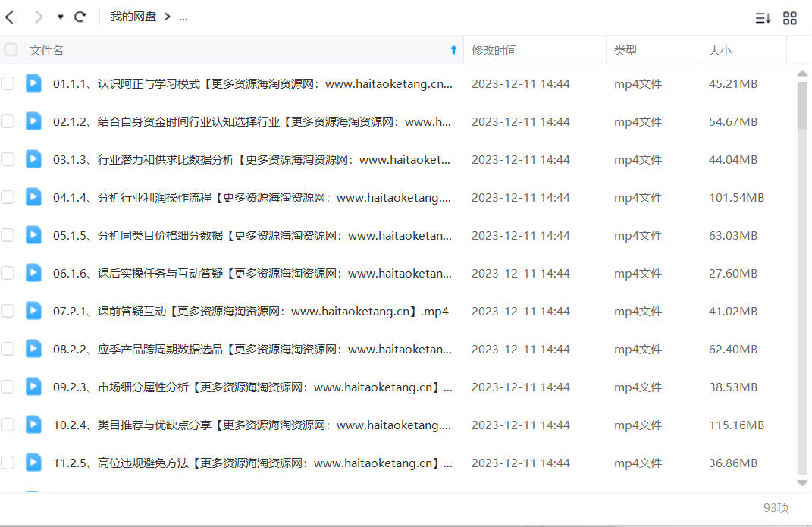The height and width of the screenshot is (527, 812).
Task: Click video icon of 01.1.1 认识阿正与学习模式
Action: (33, 83)
